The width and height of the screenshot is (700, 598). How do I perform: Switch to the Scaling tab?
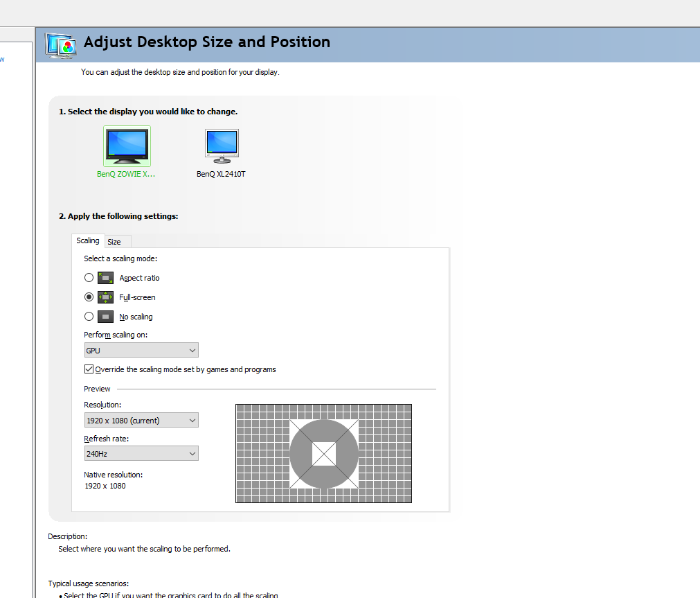[88, 240]
